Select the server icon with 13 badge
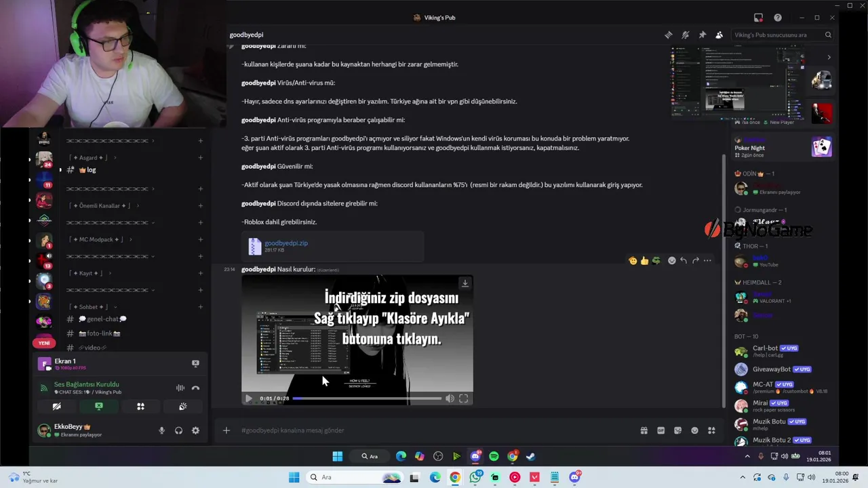Screen dimensions: 868x488 pos(44,260)
